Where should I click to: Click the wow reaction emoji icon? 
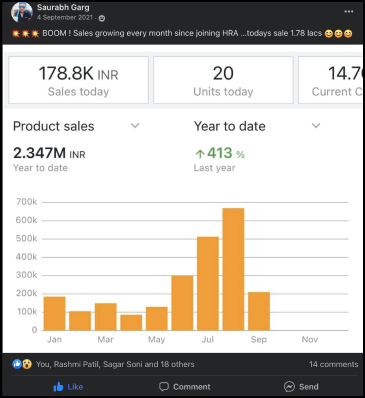tap(27, 364)
